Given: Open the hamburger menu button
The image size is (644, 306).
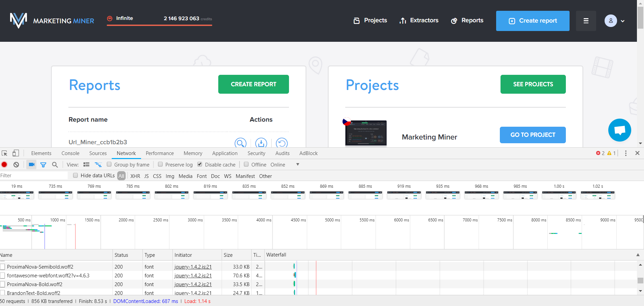Looking at the screenshot, I should click(x=586, y=21).
